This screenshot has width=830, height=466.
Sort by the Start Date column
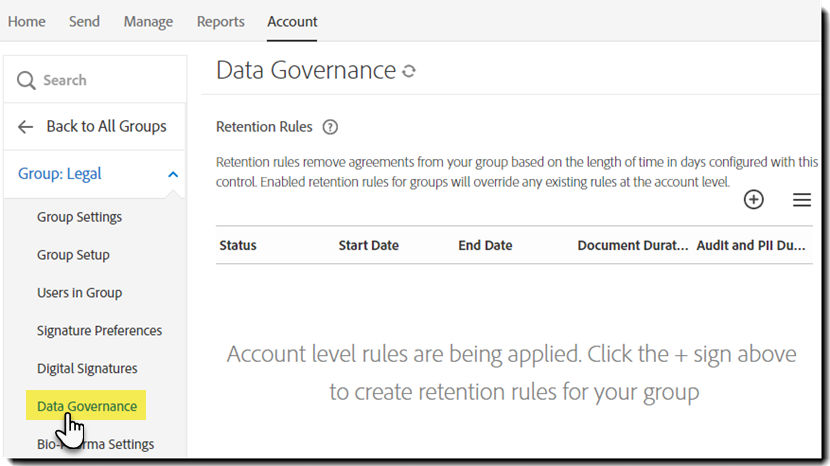click(368, 245)
